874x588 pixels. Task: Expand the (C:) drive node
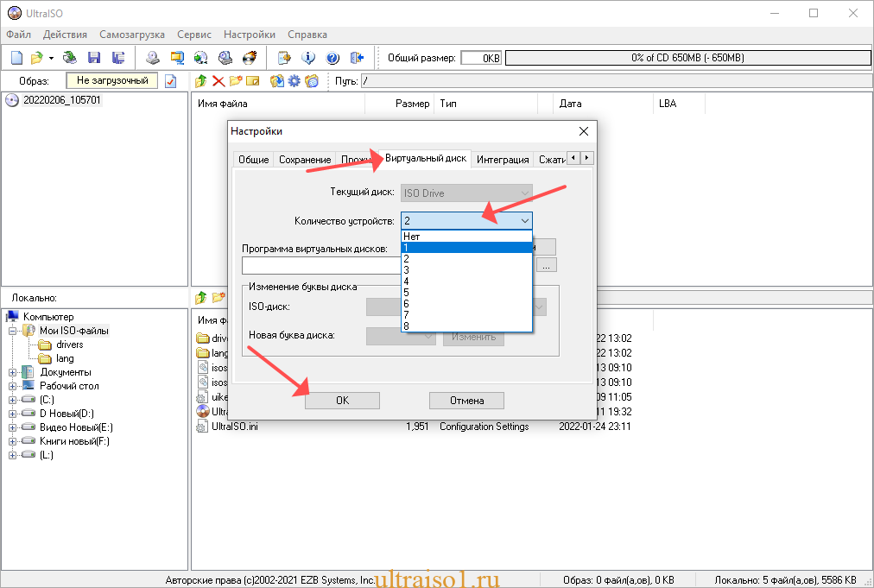click(x=12, y=400)
